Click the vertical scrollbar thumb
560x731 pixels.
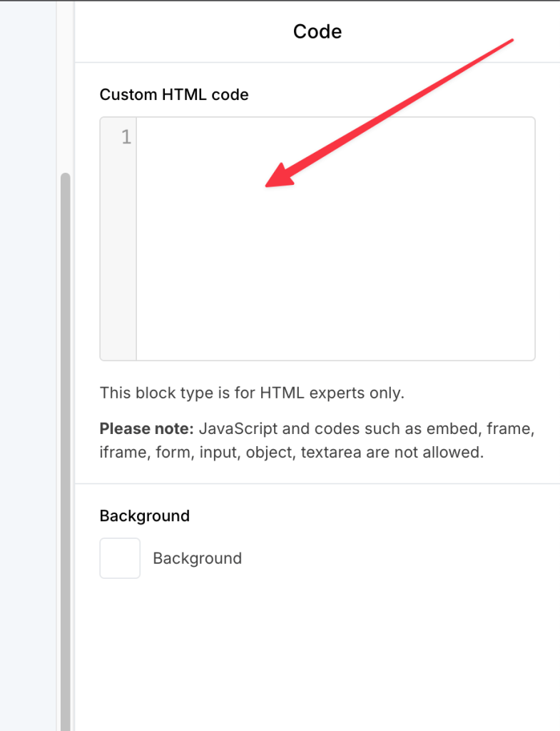point(66,428)
